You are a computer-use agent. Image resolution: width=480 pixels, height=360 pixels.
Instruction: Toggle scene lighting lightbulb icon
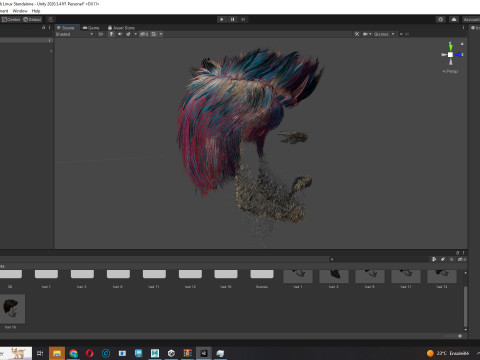111,34
